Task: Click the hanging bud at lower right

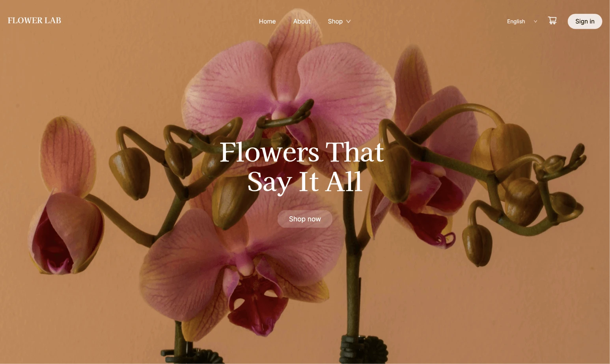Action: (478, 245)
